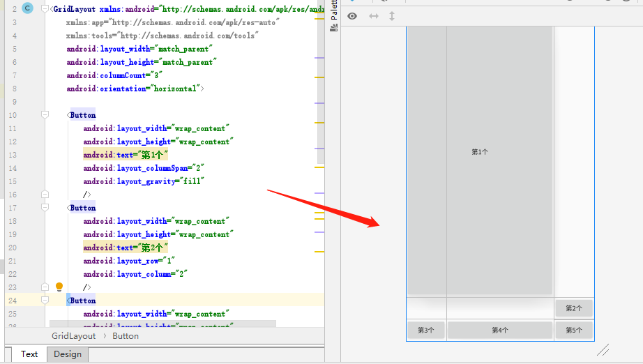The height and width of the screenshot is (364, 643).
Task: Click the android:layout_gravity="fill" attribute
Action: tap(144, 181)
